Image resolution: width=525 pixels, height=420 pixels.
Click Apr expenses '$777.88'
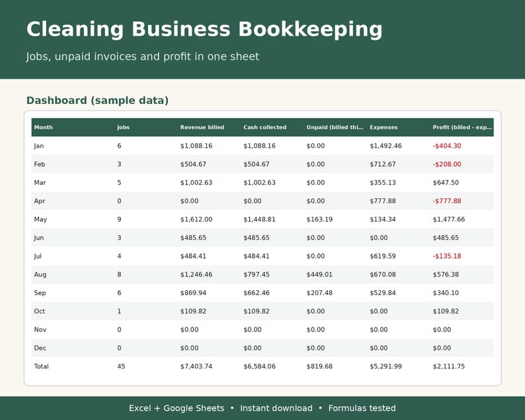[x=383, y=201]
